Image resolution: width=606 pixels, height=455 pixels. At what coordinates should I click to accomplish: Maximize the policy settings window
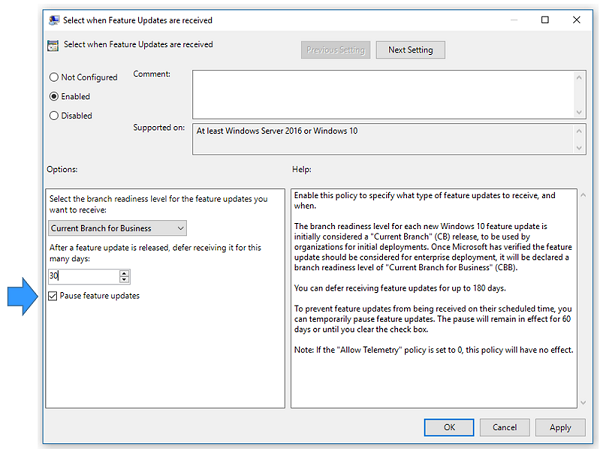click(545, 20)
